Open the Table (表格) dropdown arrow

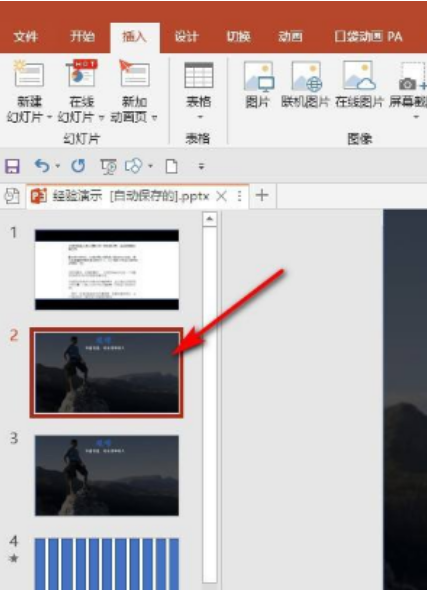coord(201,117)
